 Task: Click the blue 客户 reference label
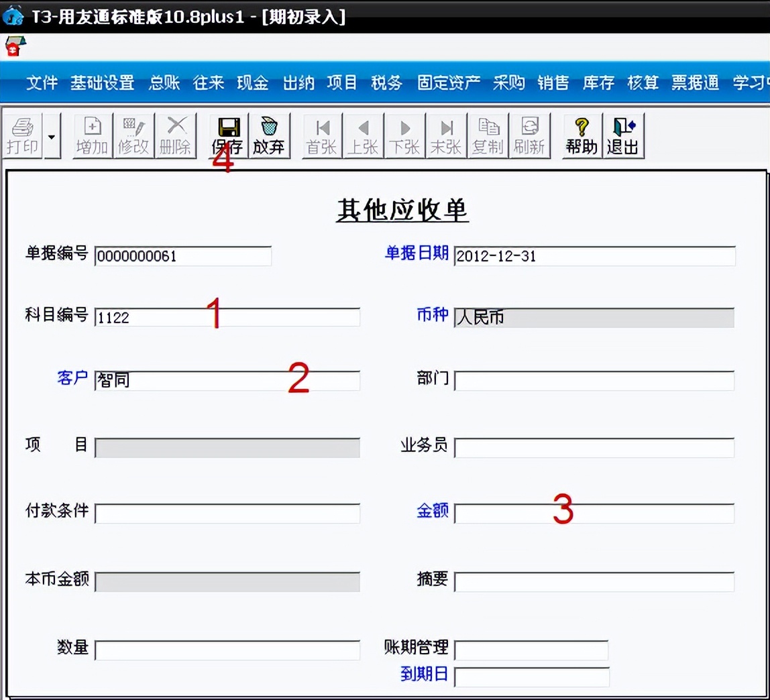(71, 379)
